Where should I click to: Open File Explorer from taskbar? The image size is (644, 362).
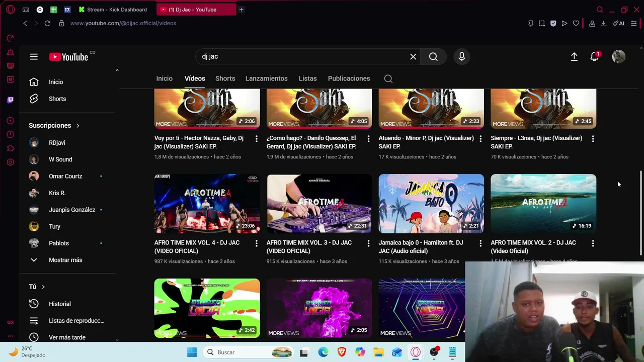[x=378, y=352]
